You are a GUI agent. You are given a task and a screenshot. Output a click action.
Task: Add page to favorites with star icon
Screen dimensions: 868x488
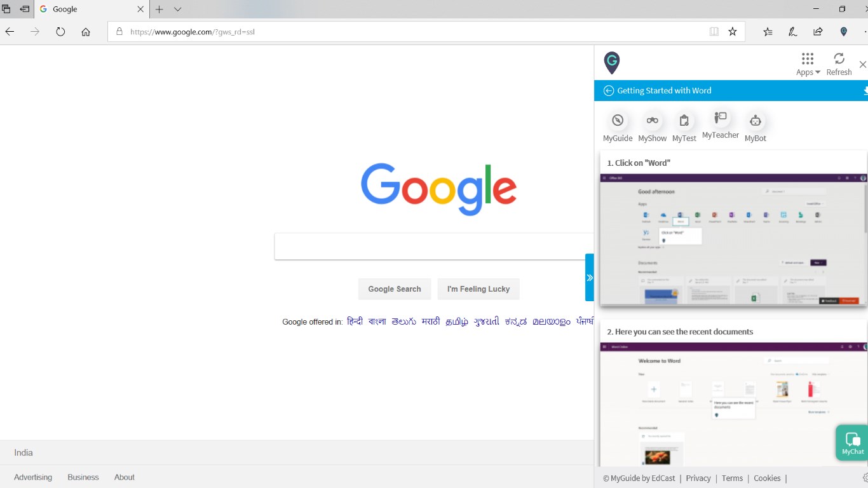coord(733,32)
